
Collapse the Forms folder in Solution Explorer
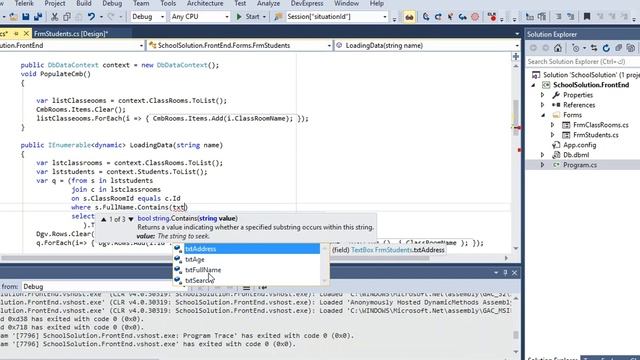tap(542, 115)
